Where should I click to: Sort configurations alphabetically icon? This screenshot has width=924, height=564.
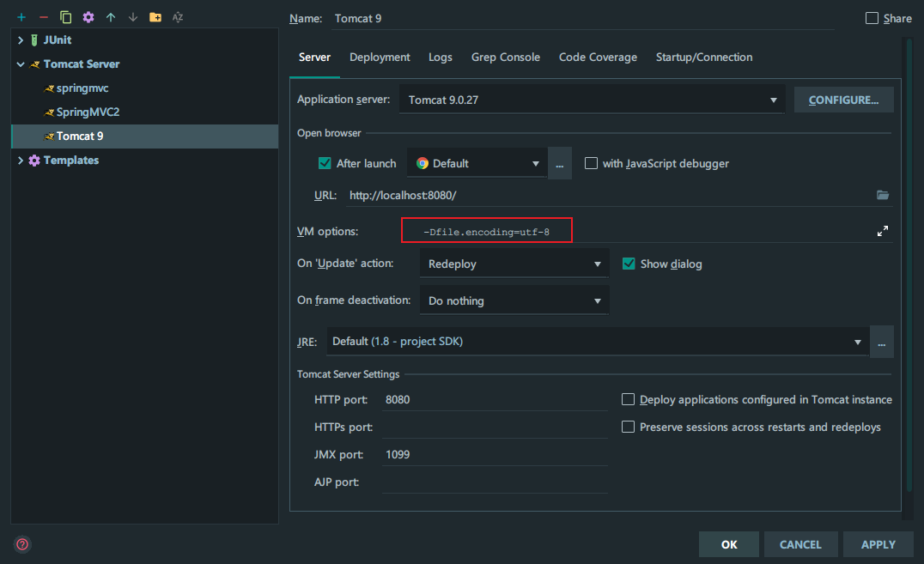178,17
